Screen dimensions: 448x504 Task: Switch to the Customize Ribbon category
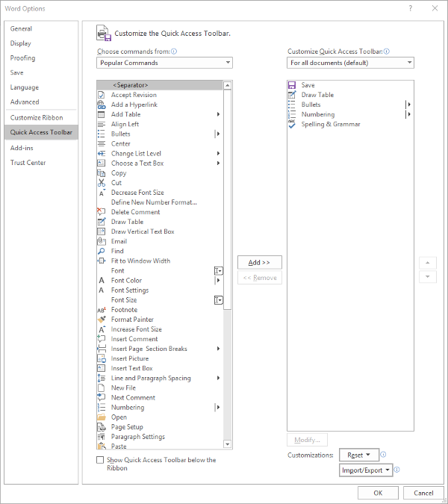pyautogui.click(x=37, y=117)
